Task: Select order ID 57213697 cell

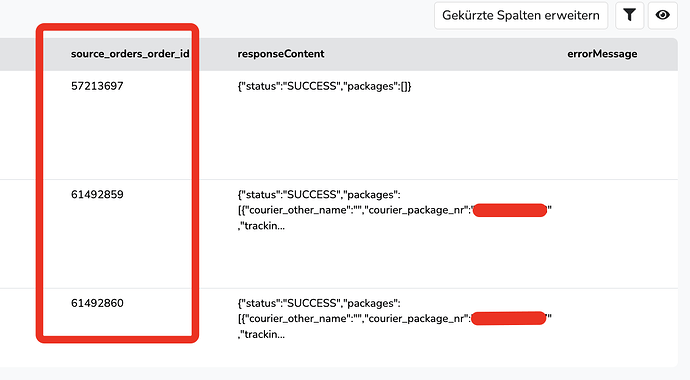Action: 97,86
